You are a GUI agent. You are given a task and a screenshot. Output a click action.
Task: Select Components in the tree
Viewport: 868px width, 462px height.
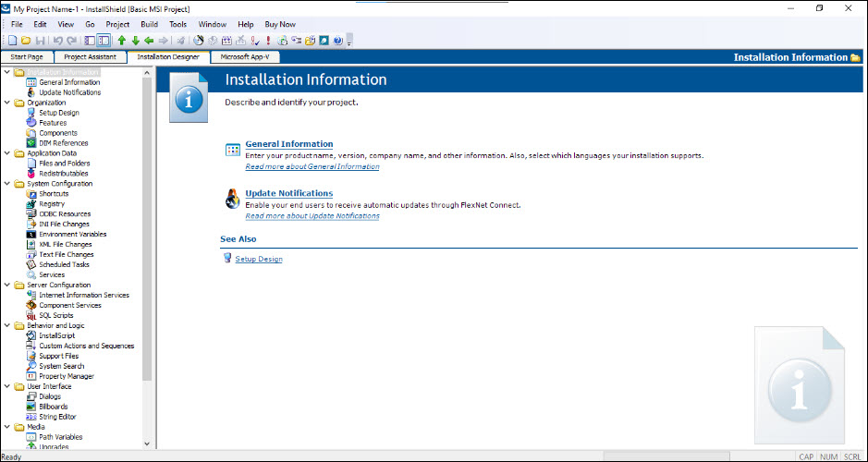[58, 133]
